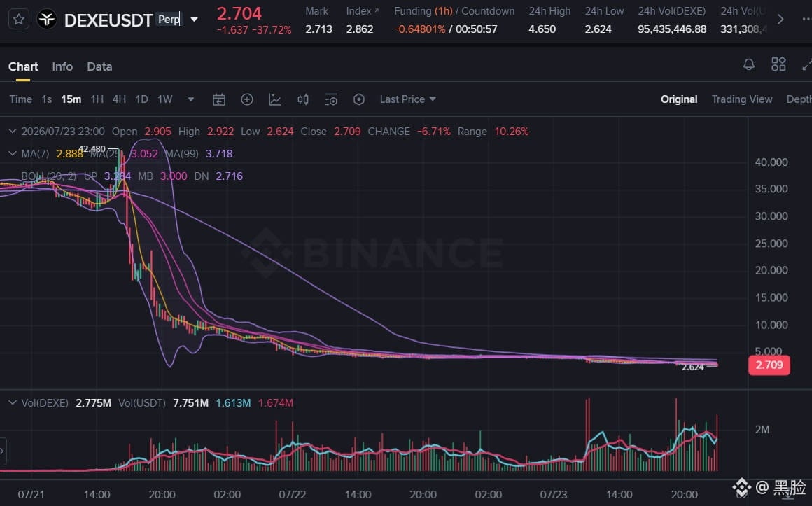Click the 24h Low value 2.624
Viewport: 812px width, 506px height.
(598, 29)
